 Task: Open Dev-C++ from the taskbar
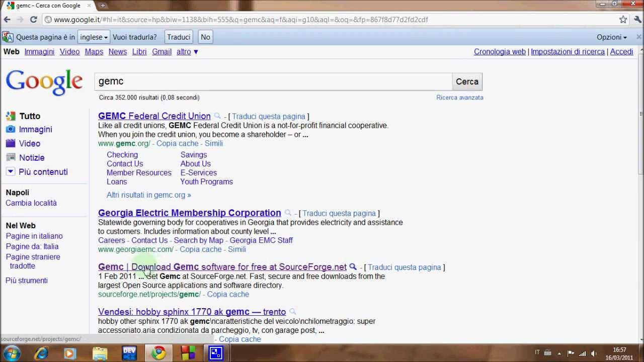pyautogui.click(x=129, y=353)
